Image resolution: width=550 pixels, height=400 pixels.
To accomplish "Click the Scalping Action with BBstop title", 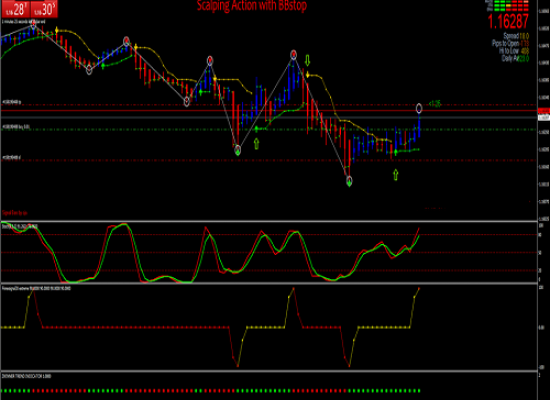I will click(252, 6).
